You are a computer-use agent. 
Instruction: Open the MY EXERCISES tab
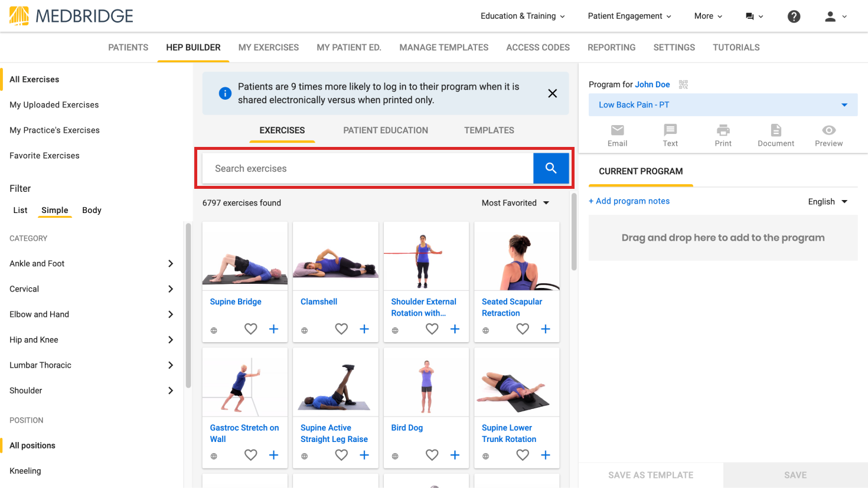[269, 47]
